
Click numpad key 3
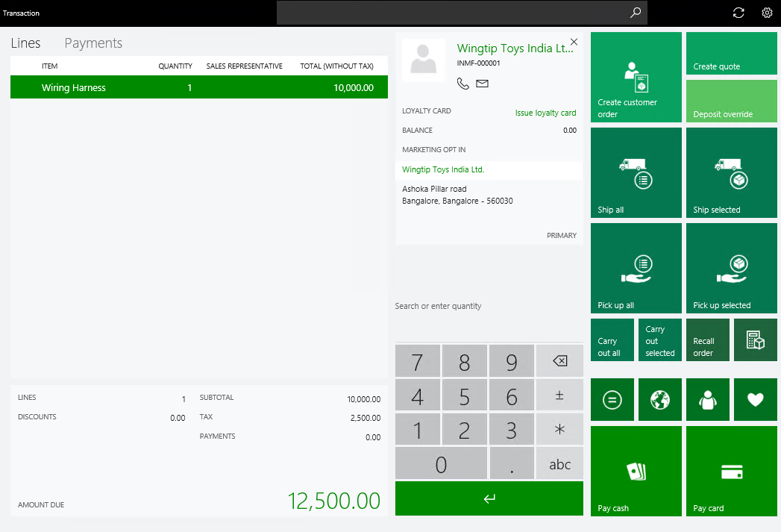point(512,429)
